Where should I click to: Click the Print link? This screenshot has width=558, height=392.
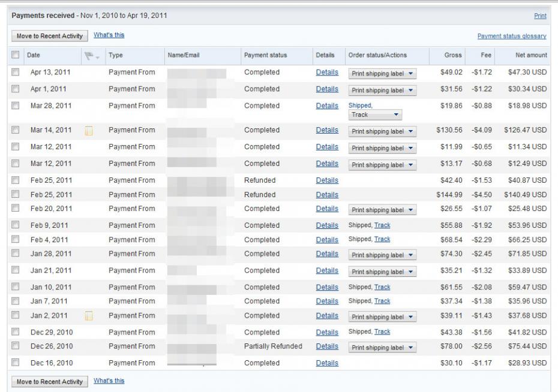coord(540,16)
